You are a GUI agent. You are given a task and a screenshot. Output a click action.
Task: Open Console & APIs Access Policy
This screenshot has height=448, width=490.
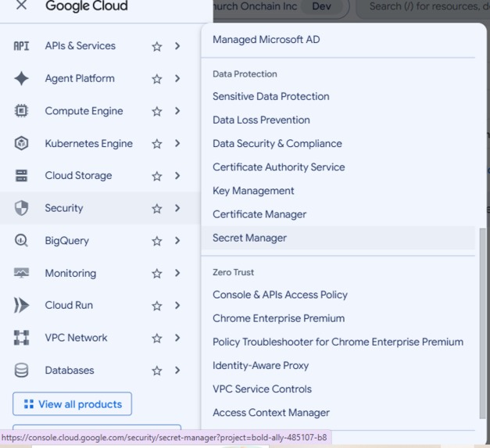click(280, 295)
